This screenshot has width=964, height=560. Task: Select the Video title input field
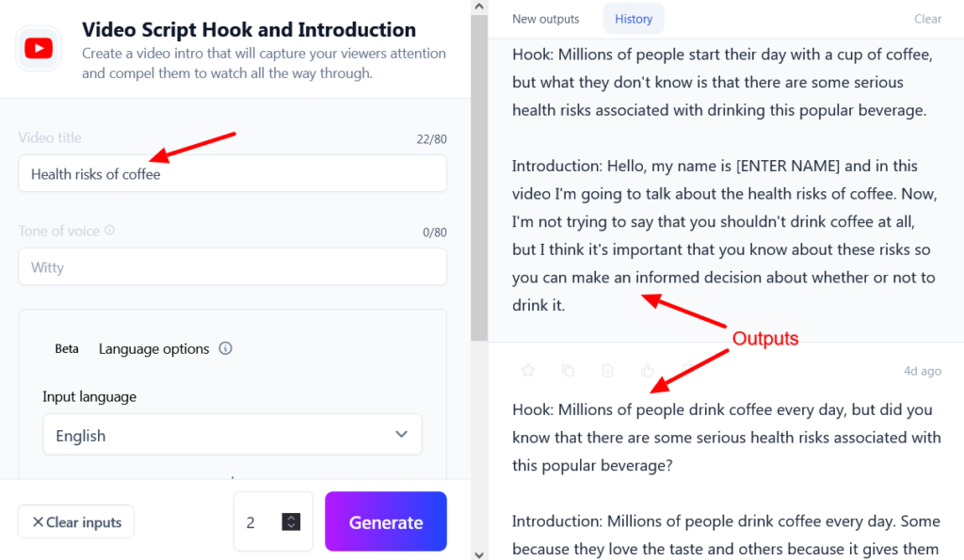point(232,173)
